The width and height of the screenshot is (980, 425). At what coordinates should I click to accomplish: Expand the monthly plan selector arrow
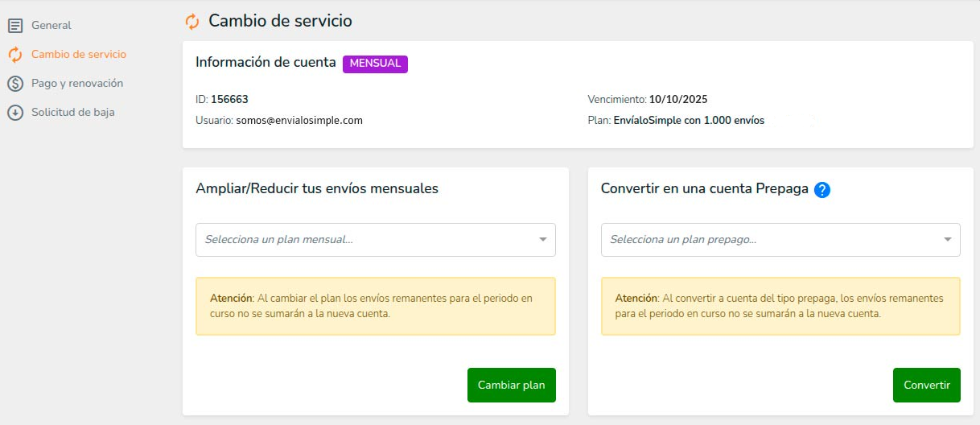542,240
